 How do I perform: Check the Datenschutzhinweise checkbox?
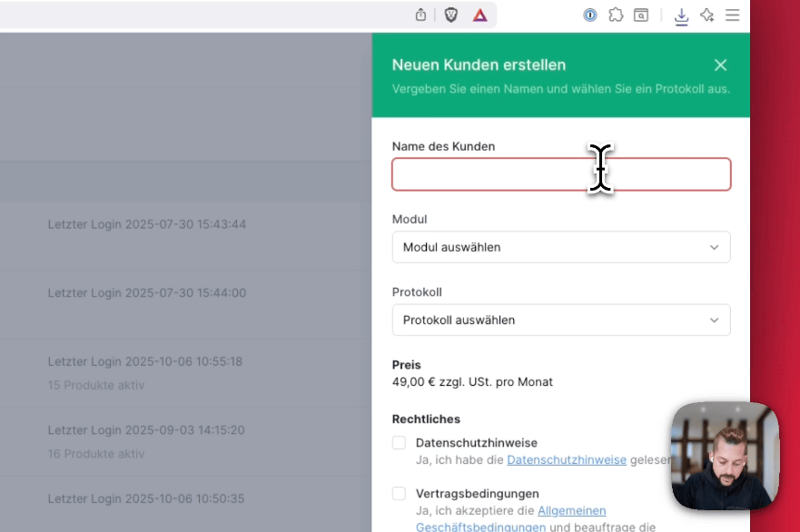tap(399, 443)
